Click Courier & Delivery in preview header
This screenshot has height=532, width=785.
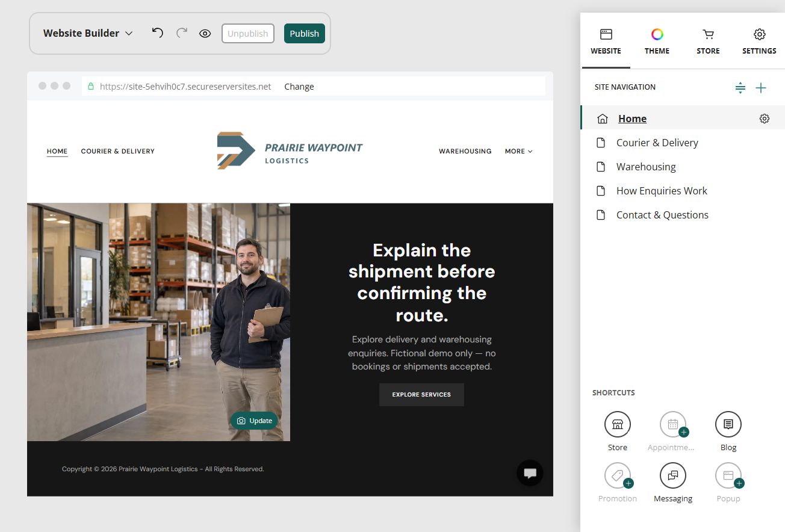118,151
